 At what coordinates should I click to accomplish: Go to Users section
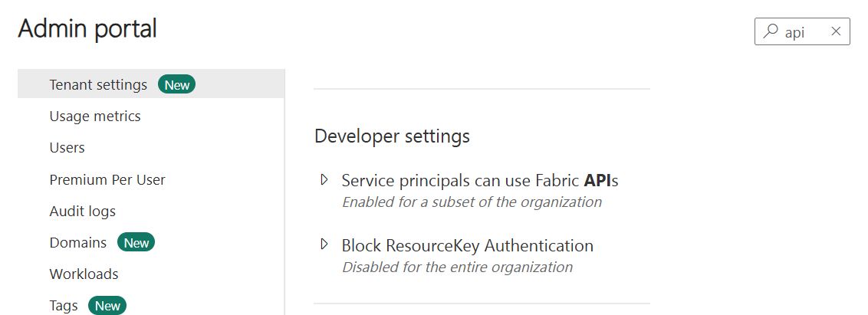(x=67, y=148)
